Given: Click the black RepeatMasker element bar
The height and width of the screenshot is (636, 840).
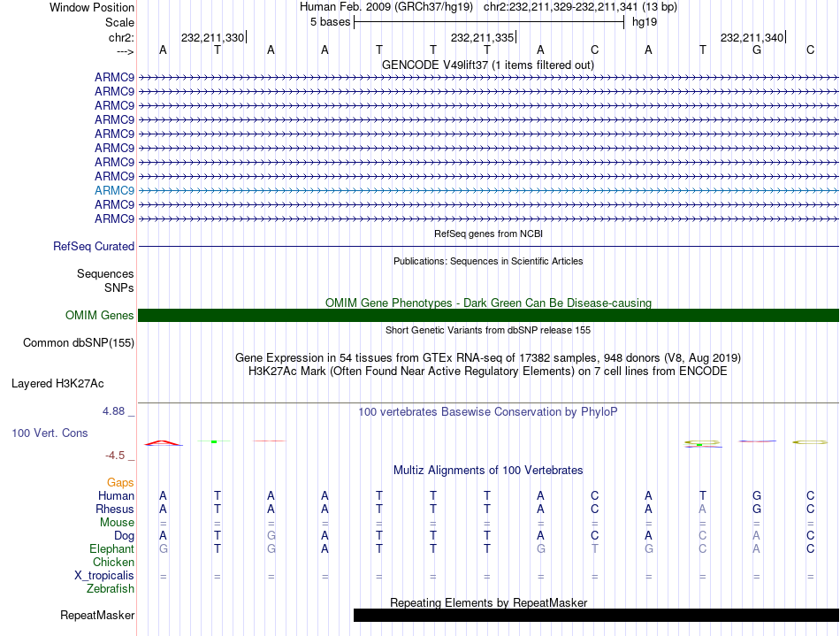Looking at the screenshot, I should coord(596,615).
